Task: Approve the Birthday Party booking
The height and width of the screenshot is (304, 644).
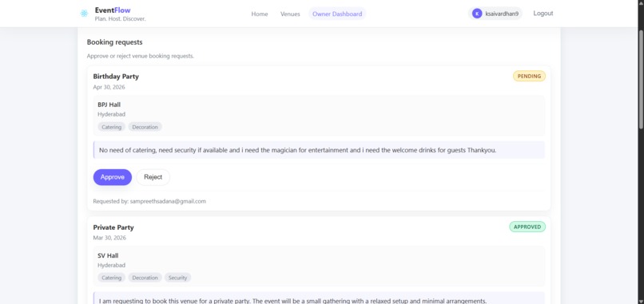Action: click(113, 177)
